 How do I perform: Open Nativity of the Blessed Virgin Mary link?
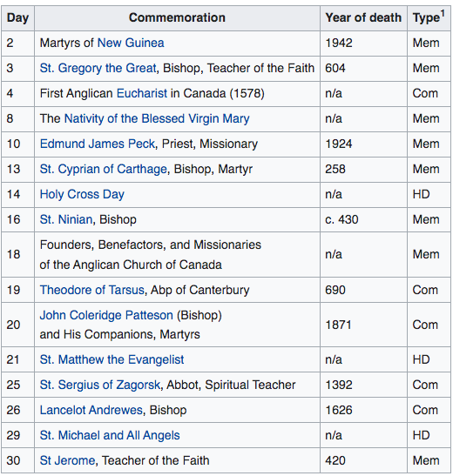[157, 118]
